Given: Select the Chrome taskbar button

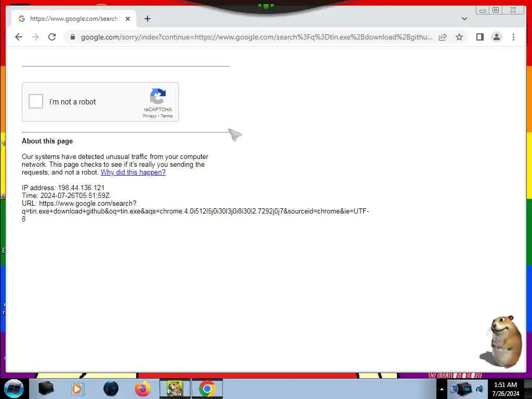Looking at the screenshot, I should 207,389.
